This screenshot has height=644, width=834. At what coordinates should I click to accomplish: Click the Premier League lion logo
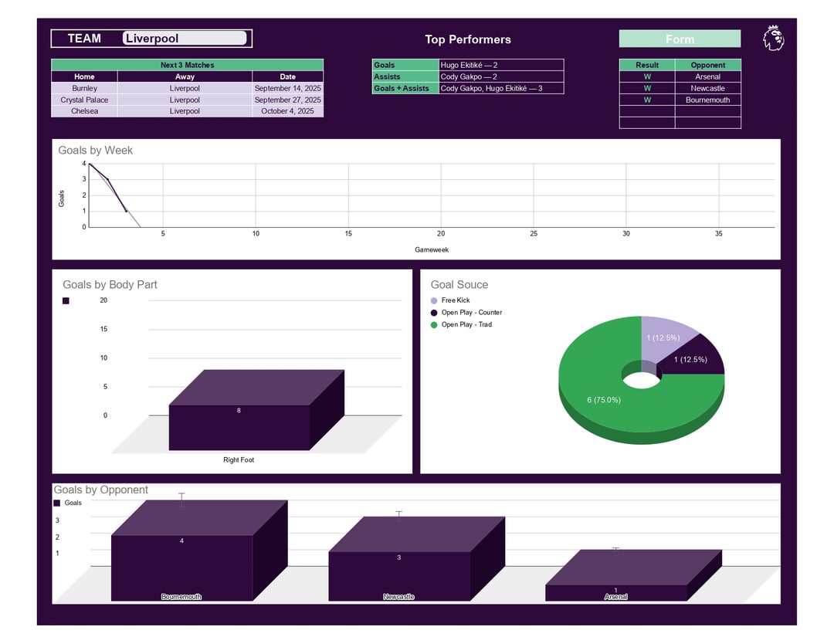coord(773,39)
